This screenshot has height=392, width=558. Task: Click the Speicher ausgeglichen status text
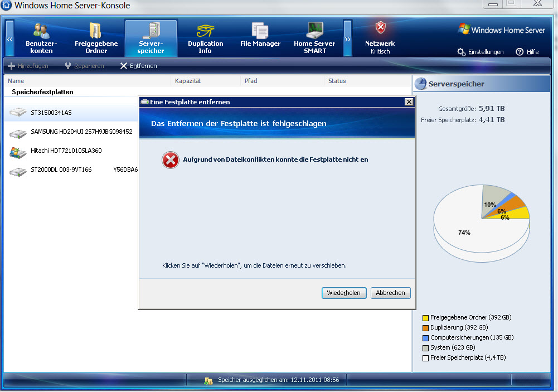[278, 380]
